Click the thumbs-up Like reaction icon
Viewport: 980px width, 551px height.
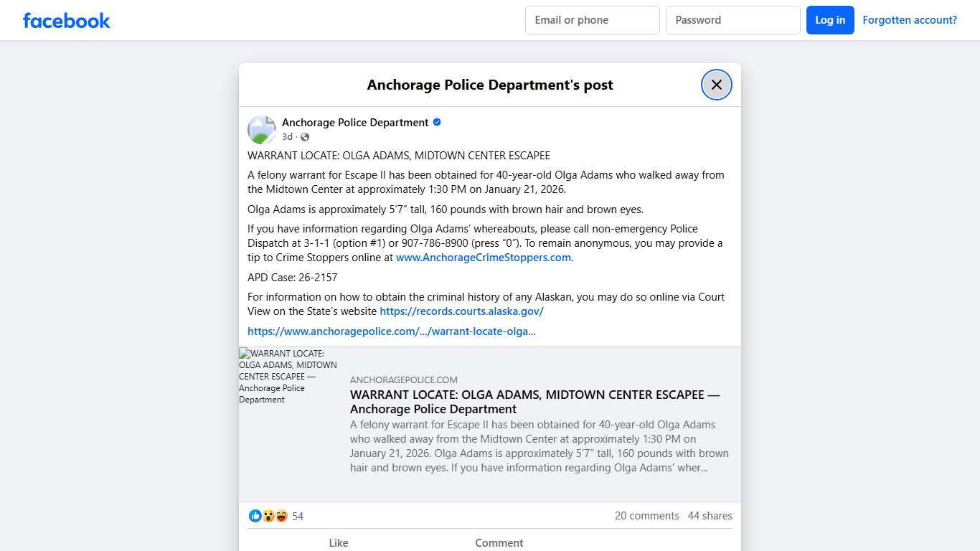point(255,516)
